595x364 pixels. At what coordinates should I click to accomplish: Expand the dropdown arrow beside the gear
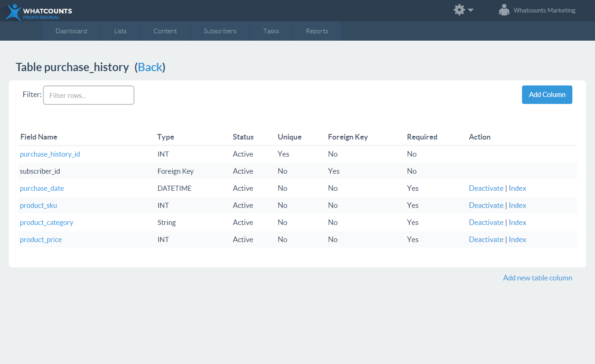tap(471, 10)
